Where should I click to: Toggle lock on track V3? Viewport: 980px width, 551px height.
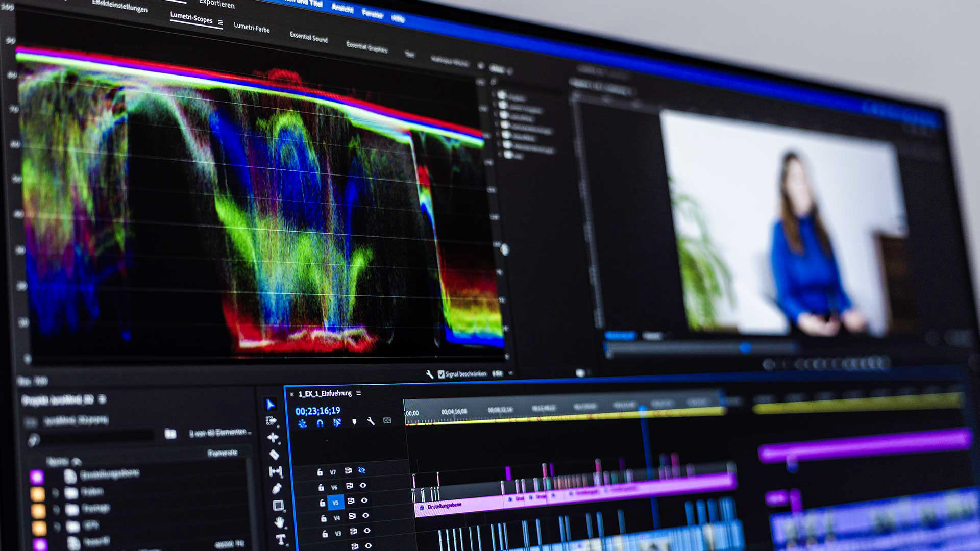point(325,533)
